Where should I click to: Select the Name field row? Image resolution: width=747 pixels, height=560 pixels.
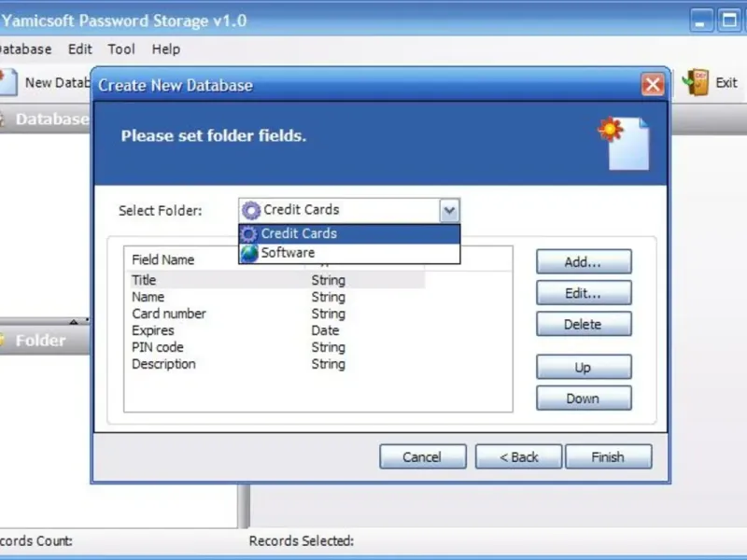click(276, 297)
